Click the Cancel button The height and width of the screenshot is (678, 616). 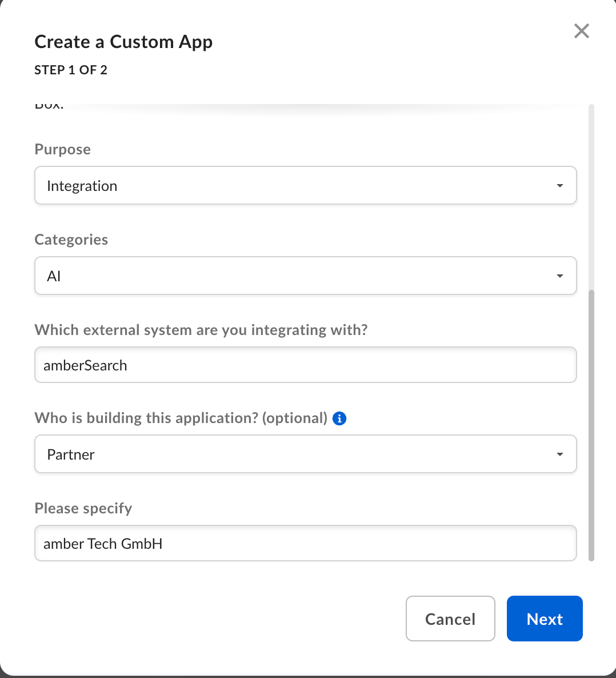[450, 619]
